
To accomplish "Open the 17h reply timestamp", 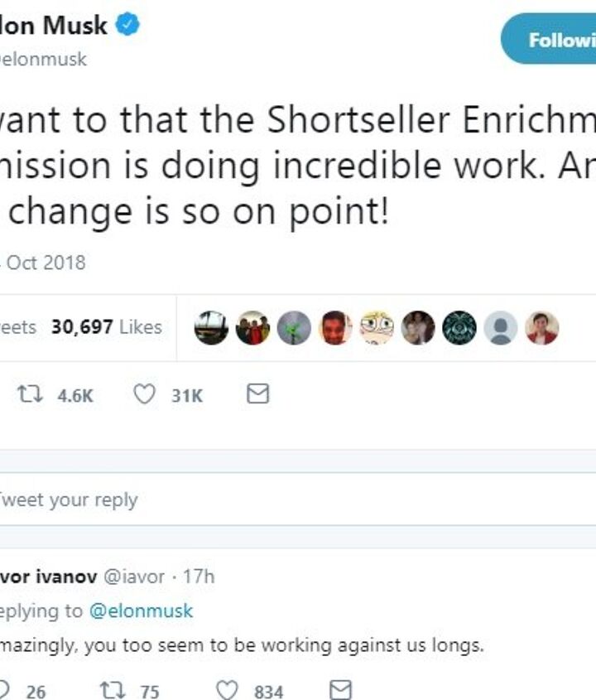I will point(198,577).
